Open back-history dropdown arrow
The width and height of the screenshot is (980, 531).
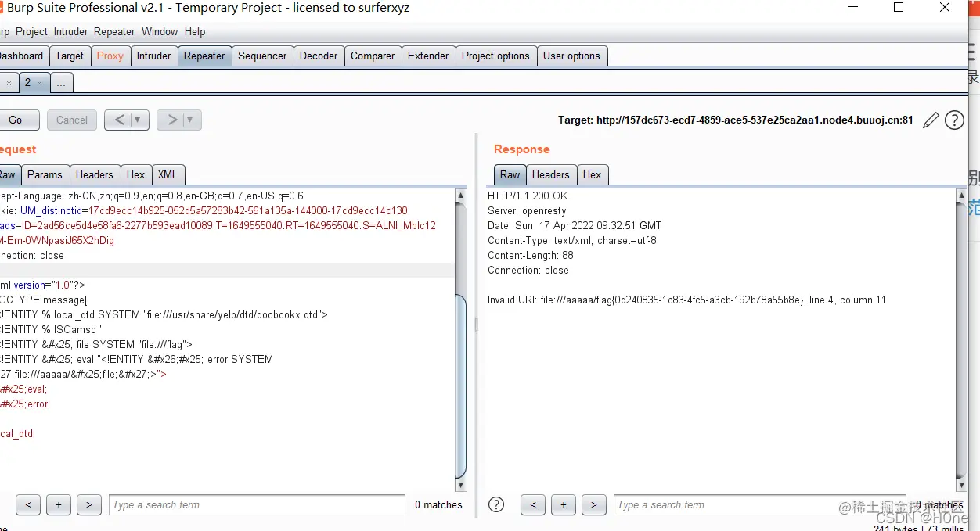point(139,120)
